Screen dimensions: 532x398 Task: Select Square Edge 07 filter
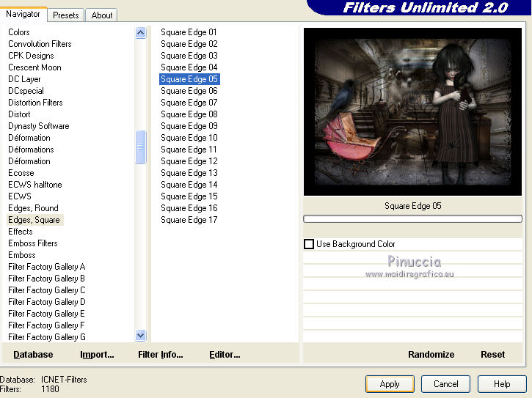tap(189, 103)
